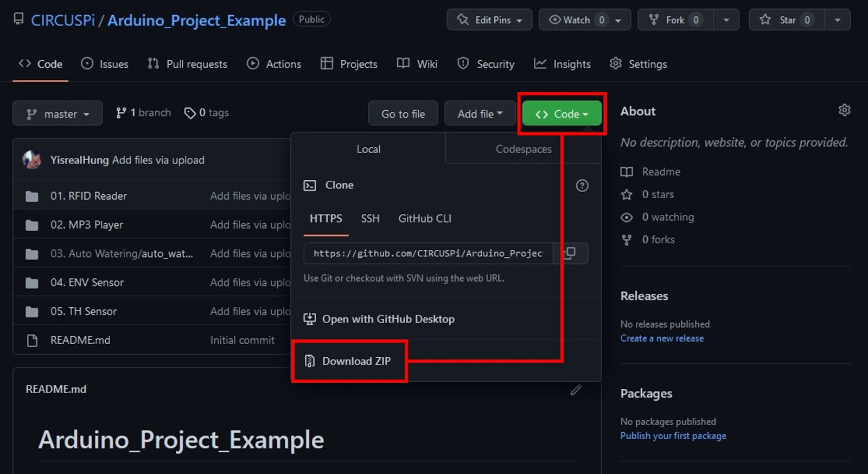Open the 04. ENV Sensor folder
868x474 pixels.
[87, 282]
